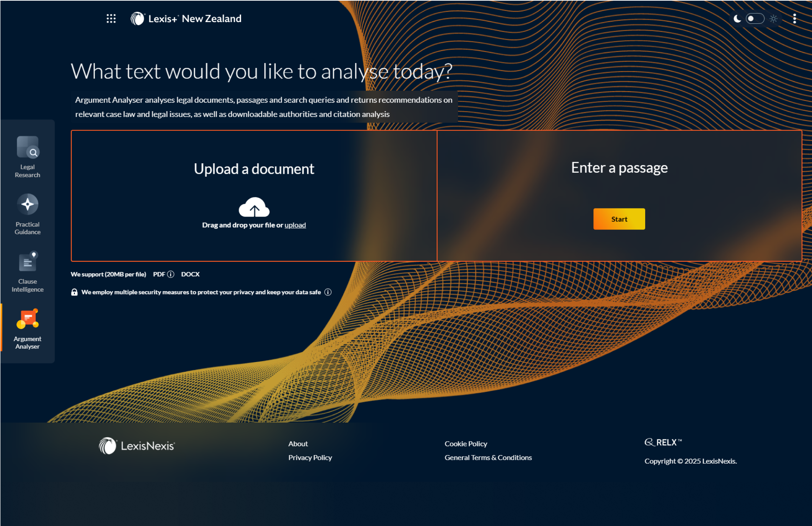The width and height of the screenshot is (812, 526).
Task: Click the sun light-mode icon
Action: [x=773, y=19]
